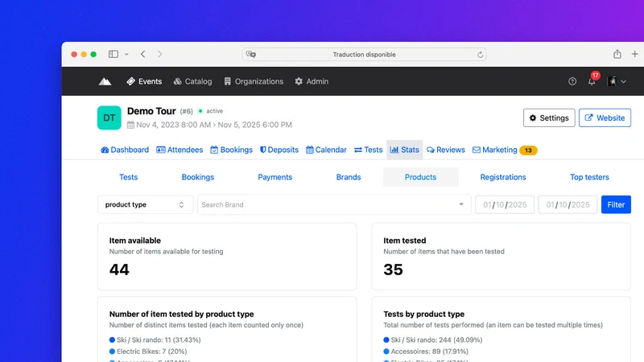Open the event Website link
Viewport: 644px width, 362px height.
coord(605,117)
